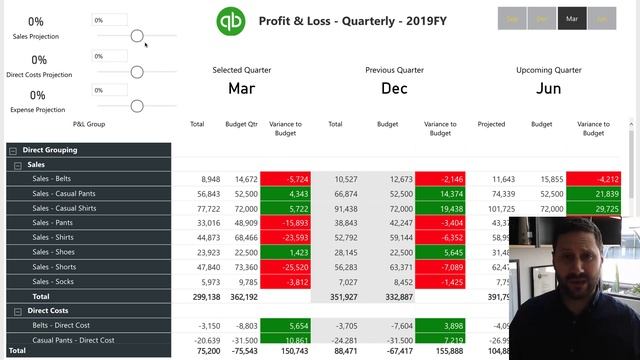Screen dimensions: 640x360
Task: Select the Sales - Casual Shirts row
Action: [89, 208]
